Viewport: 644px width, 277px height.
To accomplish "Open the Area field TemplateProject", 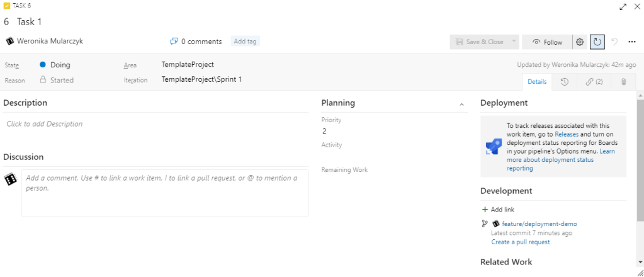I will (188, 64).
